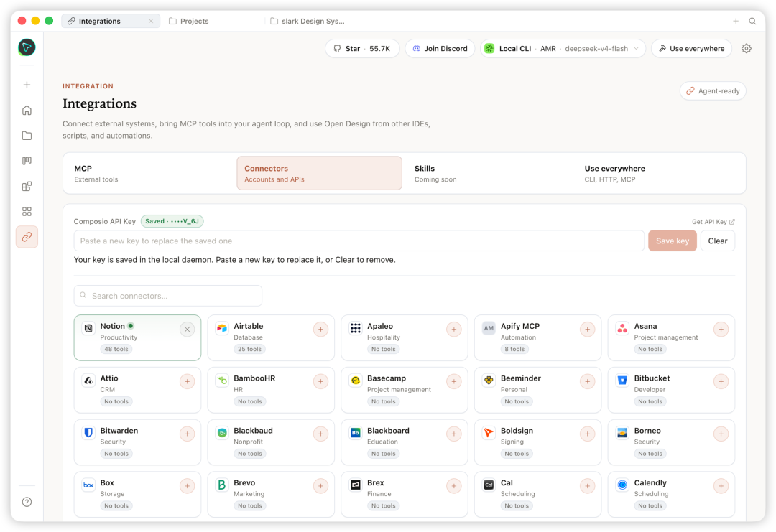Add the Beeminder connector

pyautogui.click(x=588, y=382)
